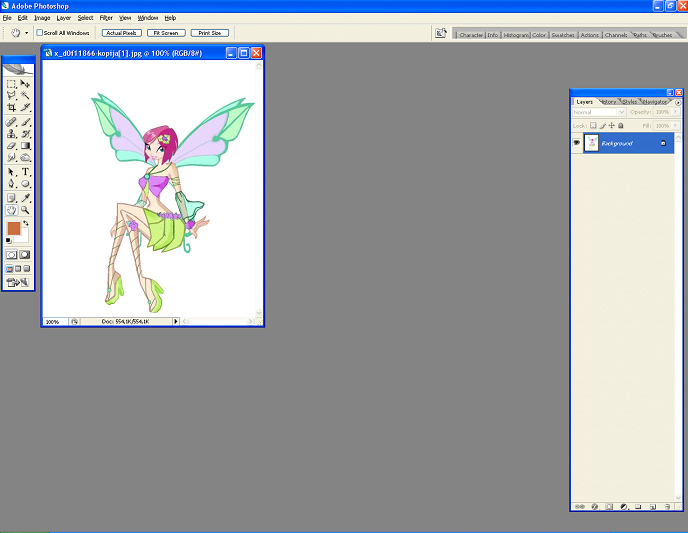The height and width of the screenshot is (533, 688).
Task: Click the Actual Pixels button
Action: coord(122,33)
